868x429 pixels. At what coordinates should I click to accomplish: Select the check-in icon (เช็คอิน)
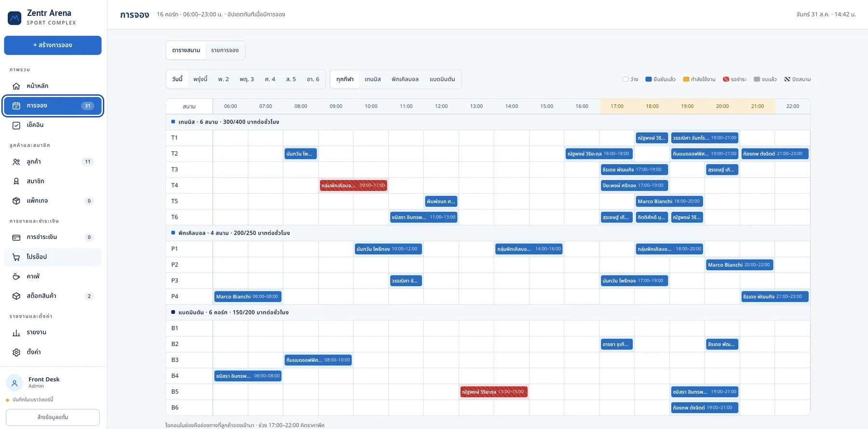16,125
